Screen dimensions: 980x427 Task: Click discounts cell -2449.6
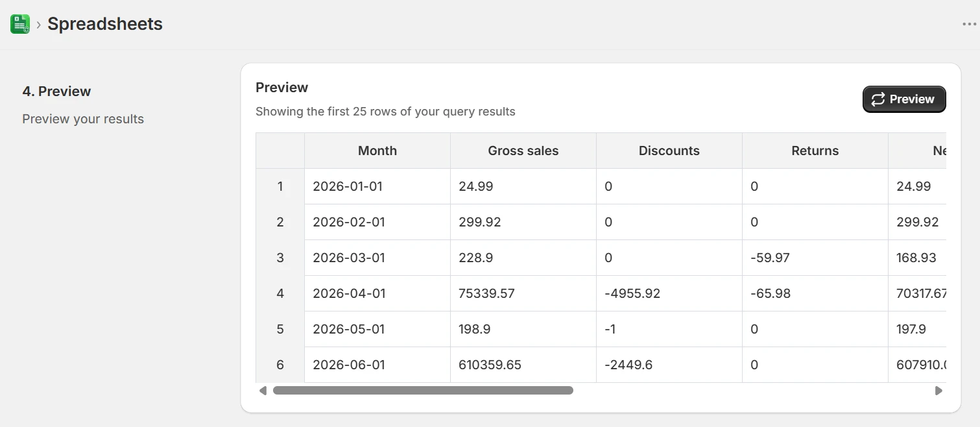click(669, 365)
